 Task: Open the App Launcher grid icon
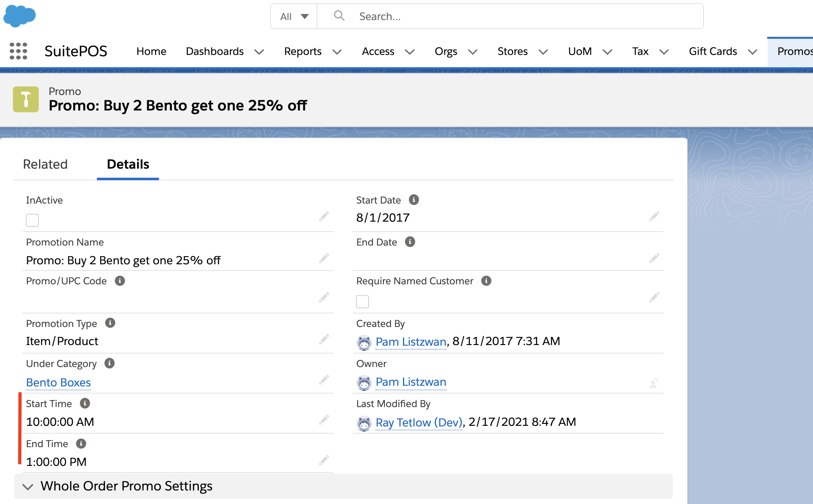[18, 51]
